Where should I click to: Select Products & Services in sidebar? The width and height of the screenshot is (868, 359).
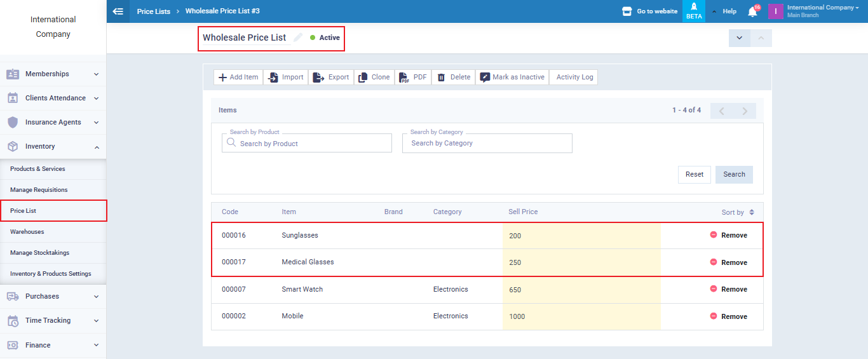coord(37,169)
